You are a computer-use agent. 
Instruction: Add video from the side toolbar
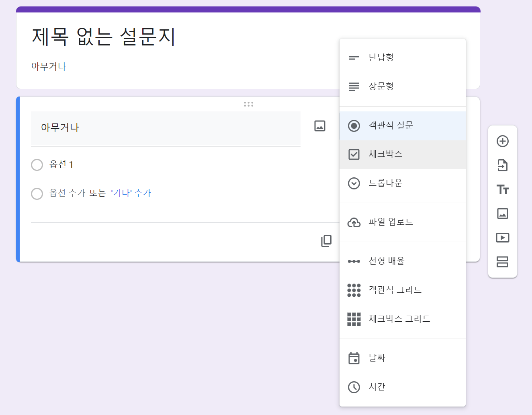coord(503,238)
